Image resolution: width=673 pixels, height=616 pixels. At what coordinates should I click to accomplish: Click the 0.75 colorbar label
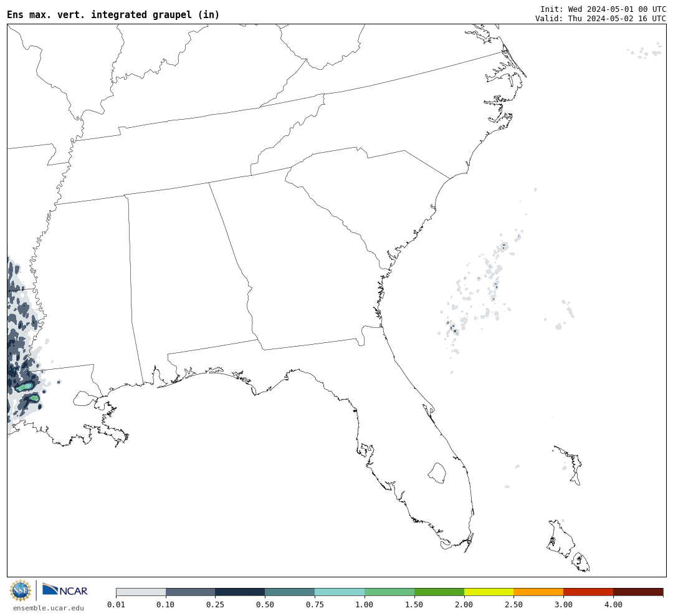[315, 604]
